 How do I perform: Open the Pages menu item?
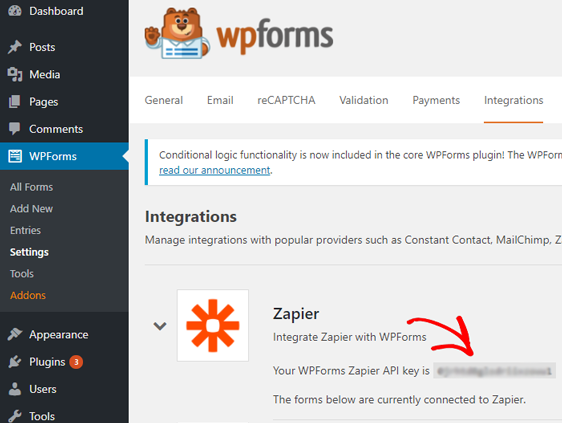[x=44, y=102]
